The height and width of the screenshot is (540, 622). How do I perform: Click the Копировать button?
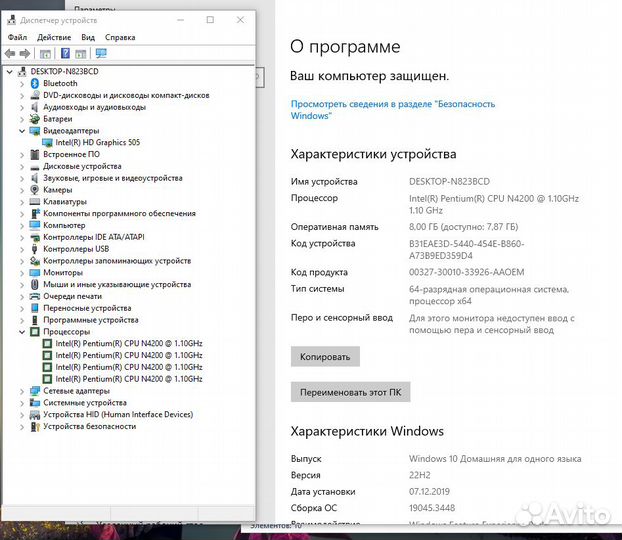(325, 356)
